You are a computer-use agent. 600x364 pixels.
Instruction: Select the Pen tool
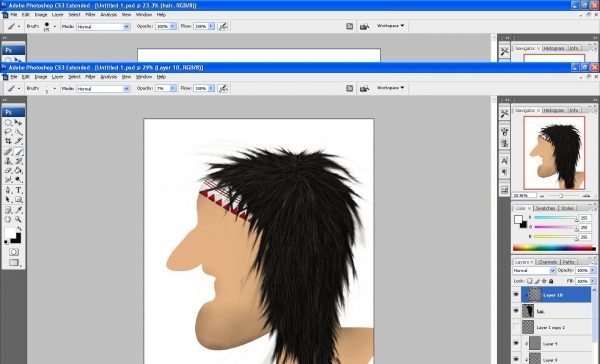coord(8,190)
